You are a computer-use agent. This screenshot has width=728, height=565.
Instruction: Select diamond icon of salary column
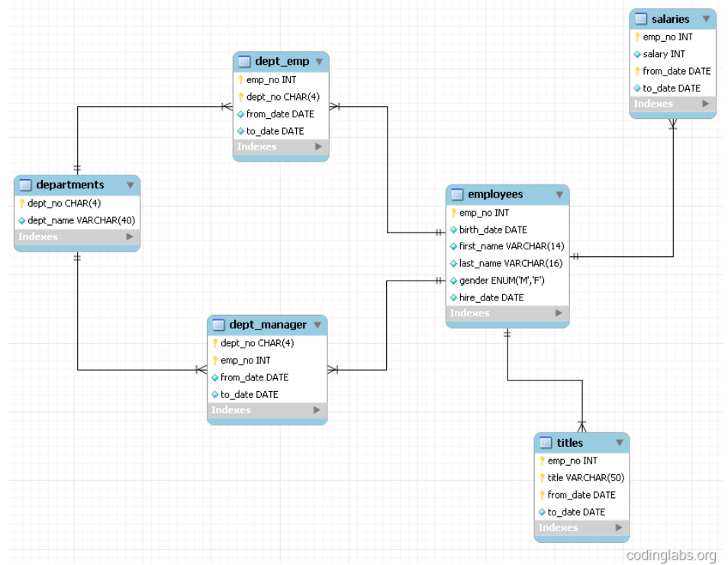(637, 54)
